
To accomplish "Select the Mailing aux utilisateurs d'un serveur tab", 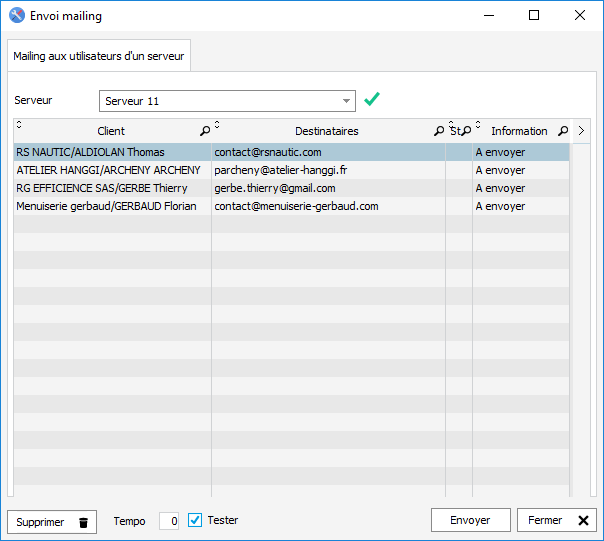I will 98,57.
